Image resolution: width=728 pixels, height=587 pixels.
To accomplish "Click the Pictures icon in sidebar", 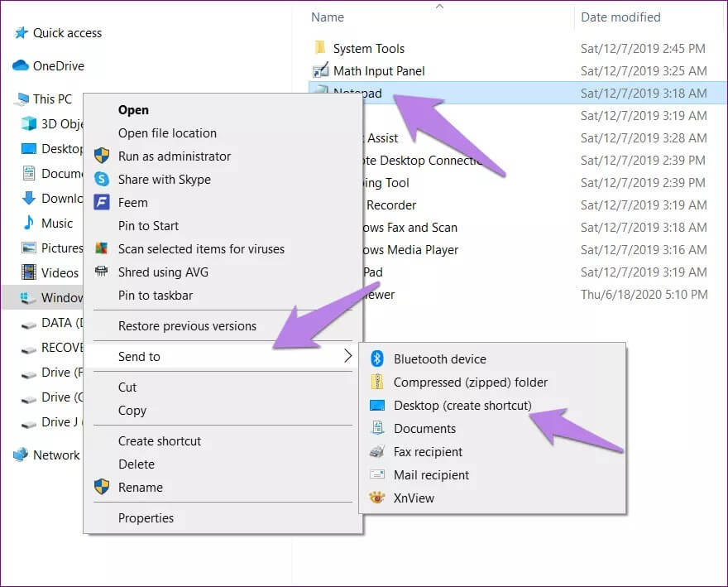I will coord(29,248).
